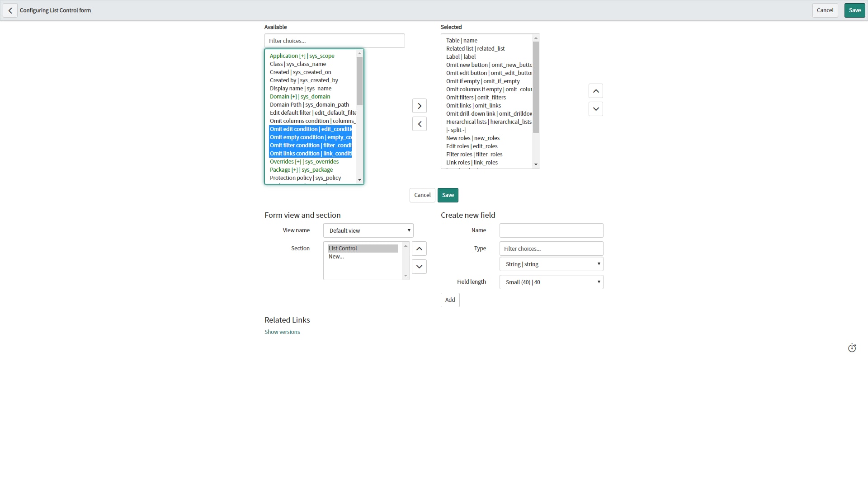Expand the Field length dropdown

tap(551, 282)
